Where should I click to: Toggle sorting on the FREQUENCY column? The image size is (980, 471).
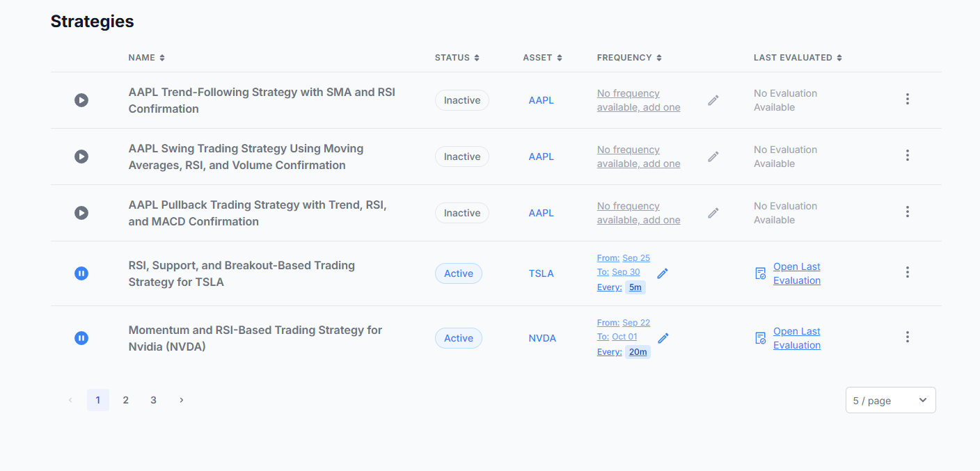(x=629, y=58)
